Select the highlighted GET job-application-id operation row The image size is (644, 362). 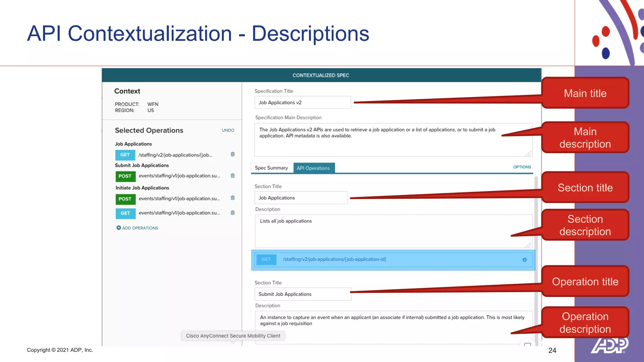[393, 260]
